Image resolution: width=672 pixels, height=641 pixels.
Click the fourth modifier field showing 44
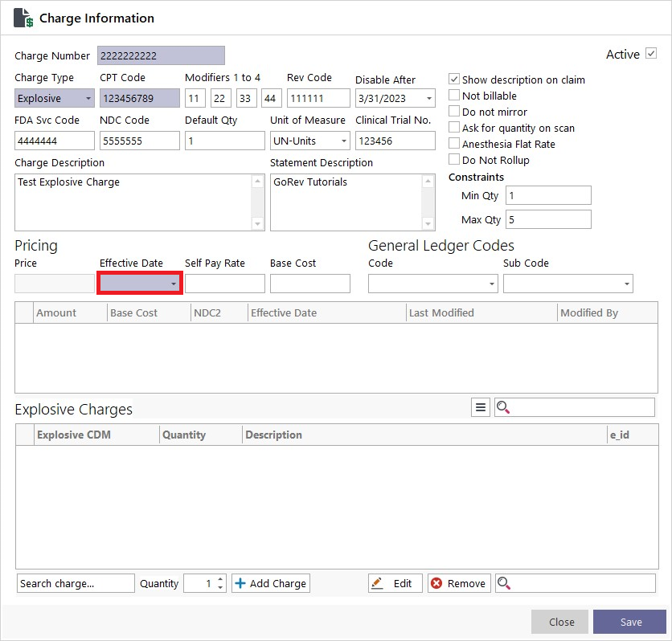[272, 98]
